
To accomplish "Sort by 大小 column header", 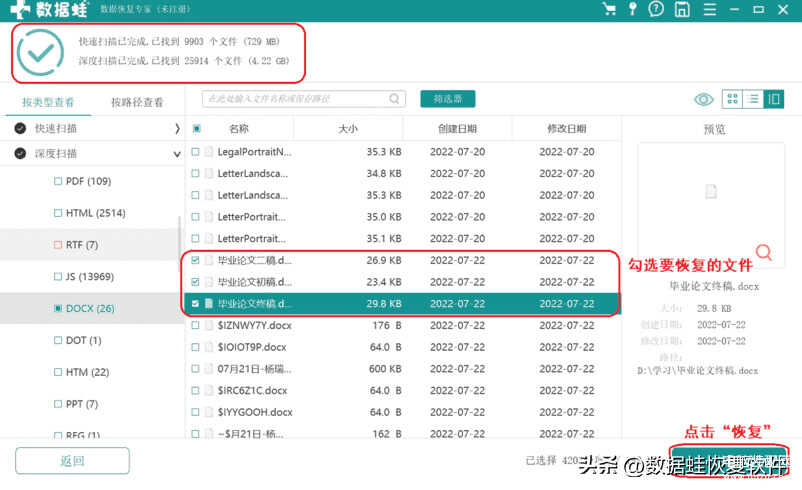I will (348, 128).
